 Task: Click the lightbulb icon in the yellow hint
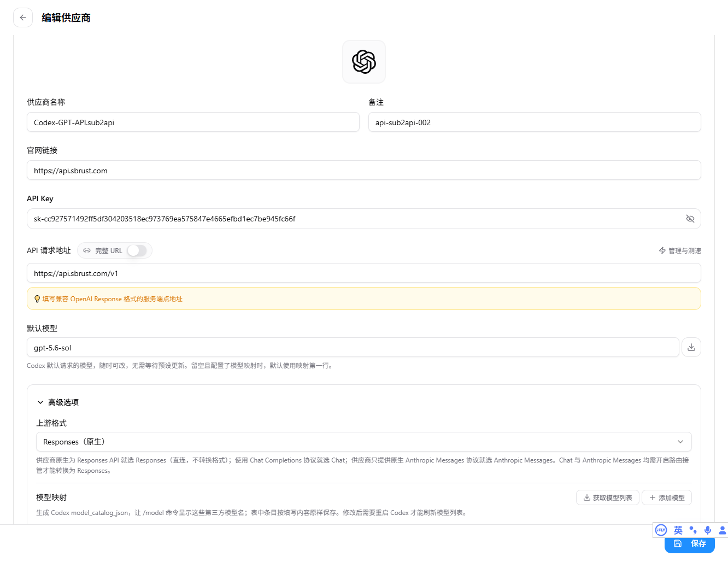pos(37,299)
